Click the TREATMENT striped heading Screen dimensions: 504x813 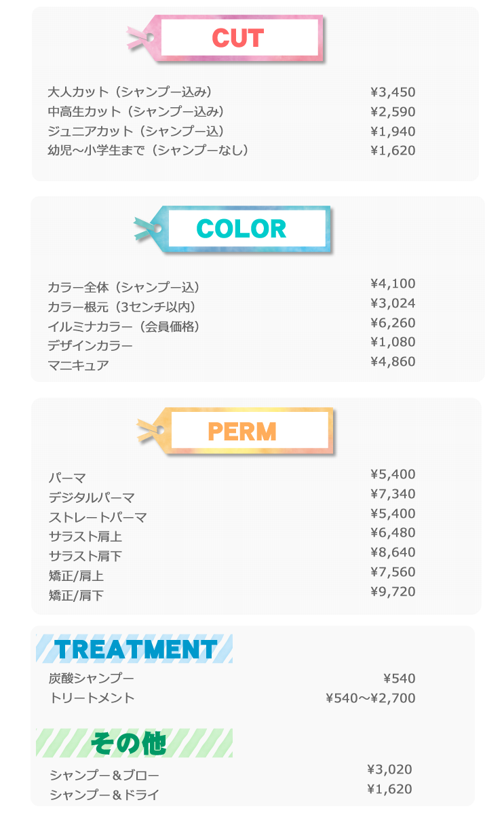(134, 649)
